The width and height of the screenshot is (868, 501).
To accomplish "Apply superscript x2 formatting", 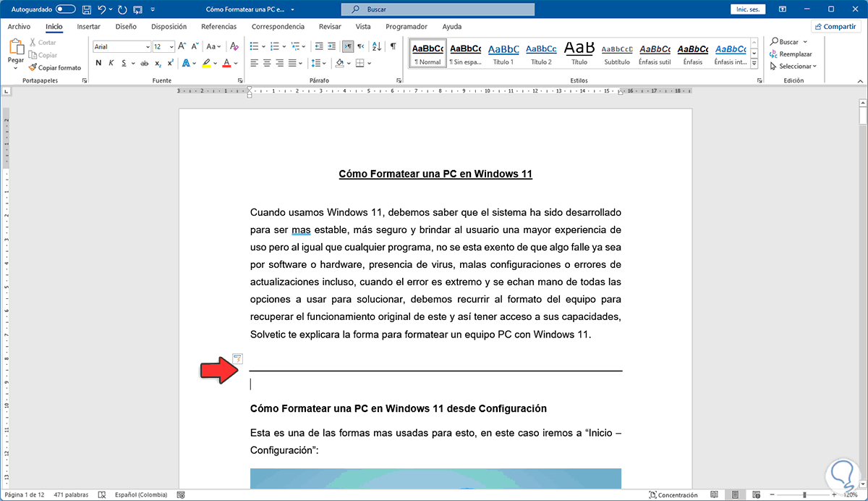I will pyautogui.click(x=170, y=64).
